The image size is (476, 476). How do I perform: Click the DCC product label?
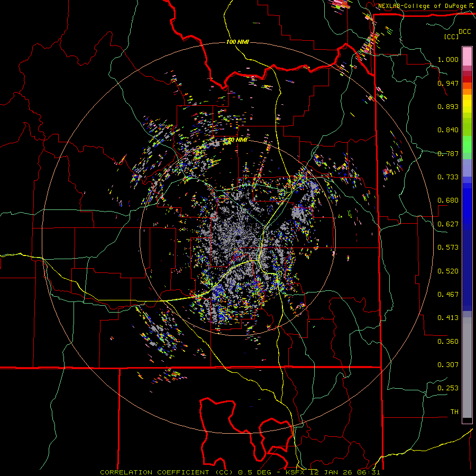(x=464, y=32)
